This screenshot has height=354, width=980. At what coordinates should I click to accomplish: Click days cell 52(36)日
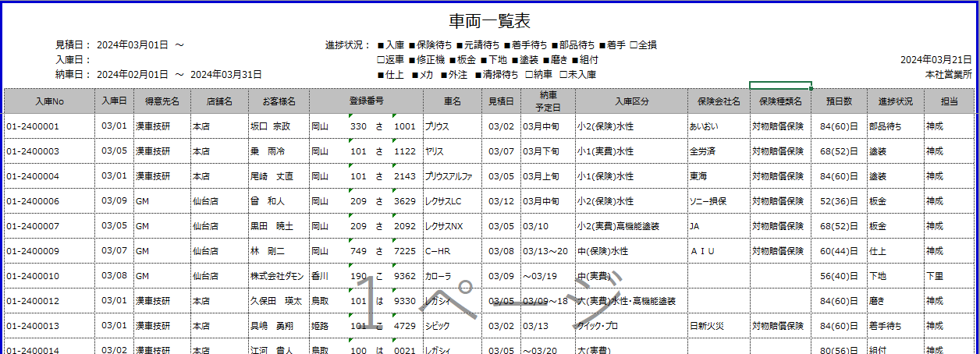[x=839, y=201]
